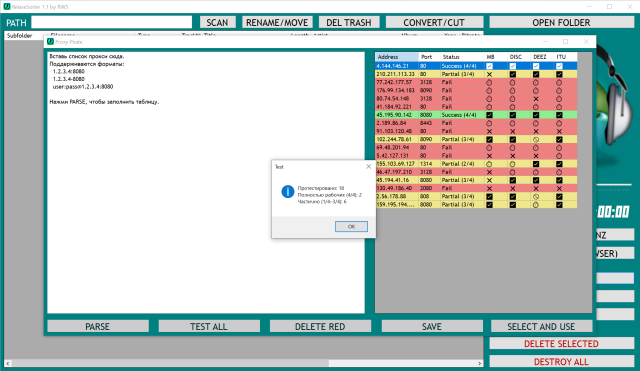The image size is (640, 371).
Task: Click the DEEZ column header
Action: [x=542, y=57]
